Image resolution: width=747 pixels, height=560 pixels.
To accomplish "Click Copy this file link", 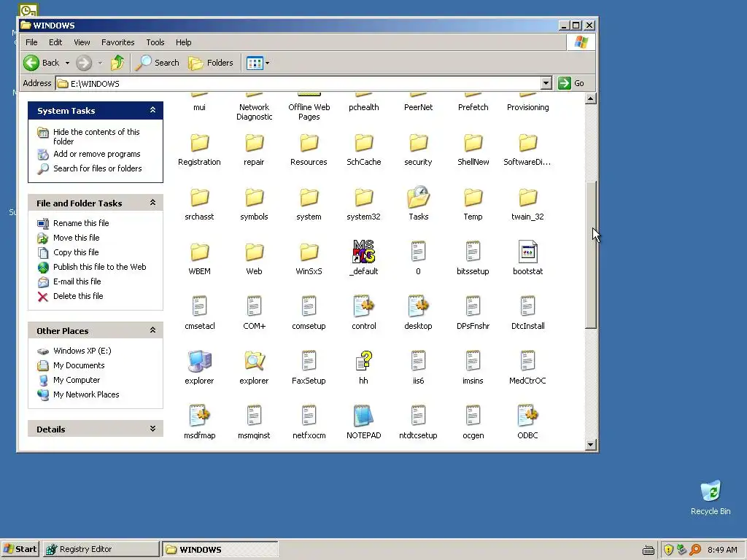I will pyautogui.click(x=76, y=252).
